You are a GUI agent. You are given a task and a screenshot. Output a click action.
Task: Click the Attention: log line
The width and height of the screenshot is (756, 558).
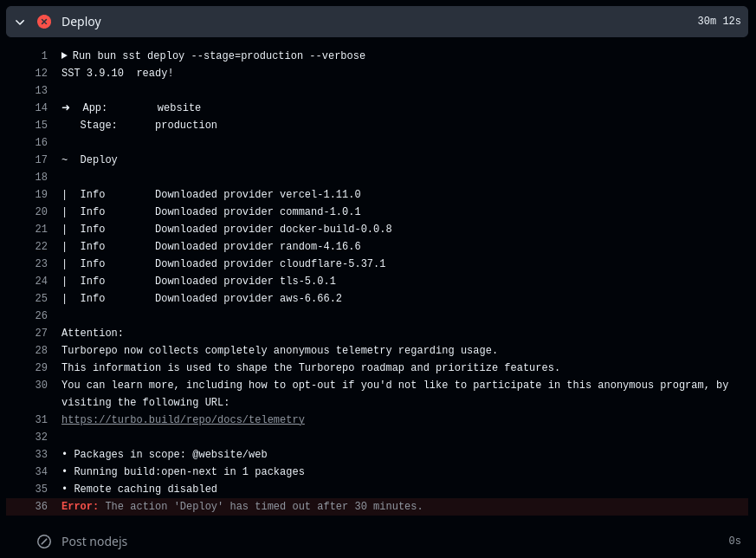pos(92,334)
